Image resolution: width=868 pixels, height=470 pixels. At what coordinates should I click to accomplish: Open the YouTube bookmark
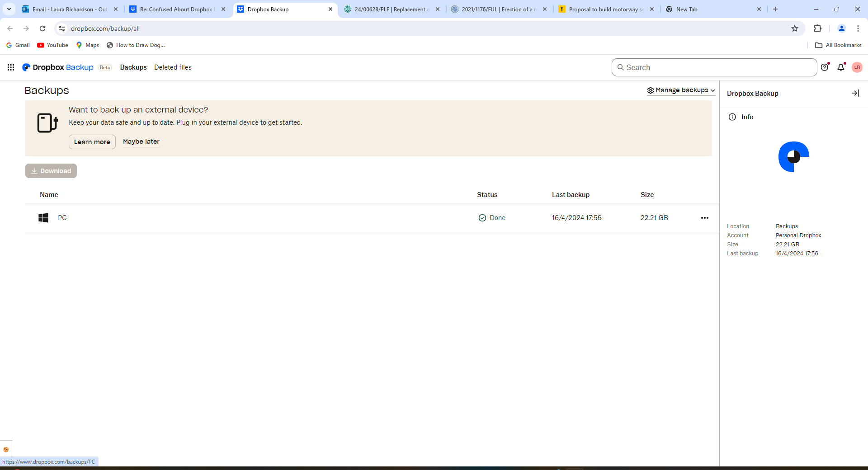pos(53,45)
